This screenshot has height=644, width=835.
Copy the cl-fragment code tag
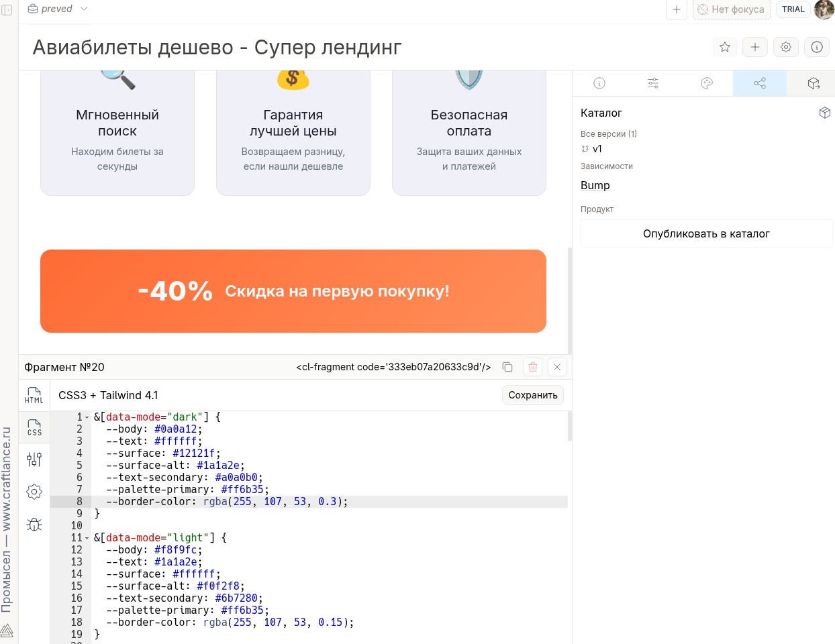pos(507,367)
